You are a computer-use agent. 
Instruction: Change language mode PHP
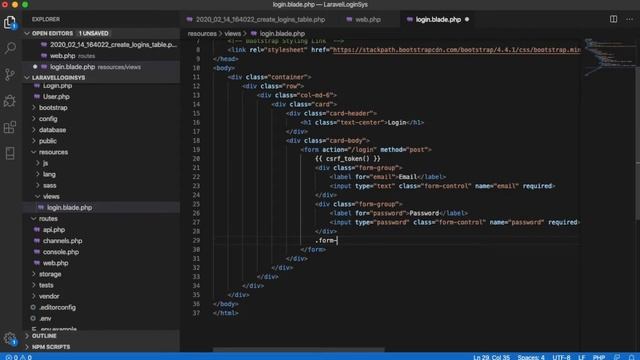pos(599,357)
